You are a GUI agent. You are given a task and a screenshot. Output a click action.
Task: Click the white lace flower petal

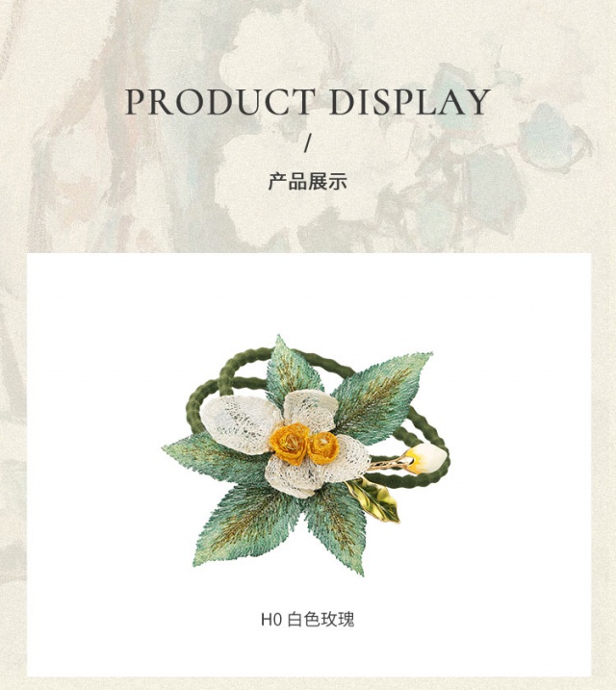click(x=240, y=422)
